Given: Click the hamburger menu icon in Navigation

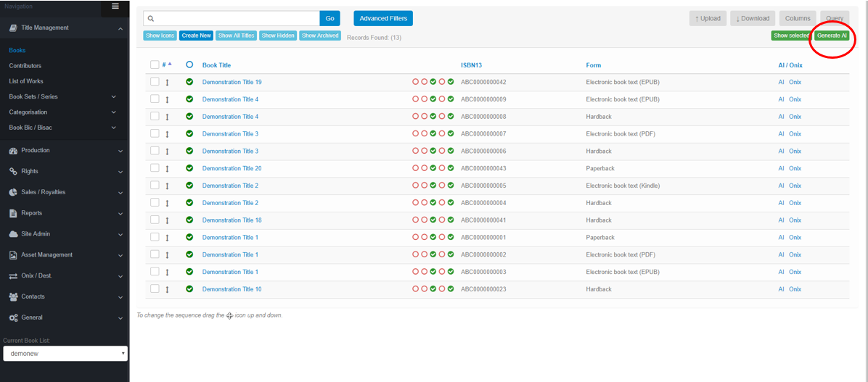Looking at the screenshot, I should click(115, 6).
